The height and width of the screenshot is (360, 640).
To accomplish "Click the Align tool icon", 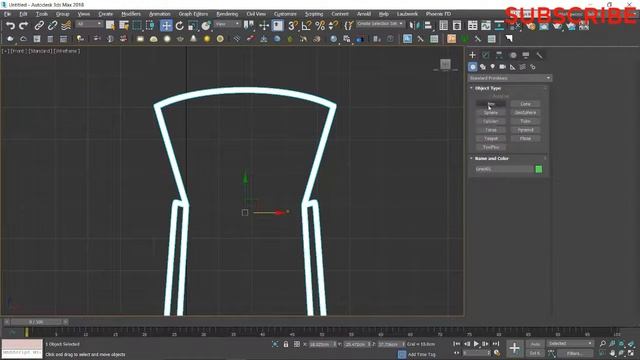I will (428, 26).
